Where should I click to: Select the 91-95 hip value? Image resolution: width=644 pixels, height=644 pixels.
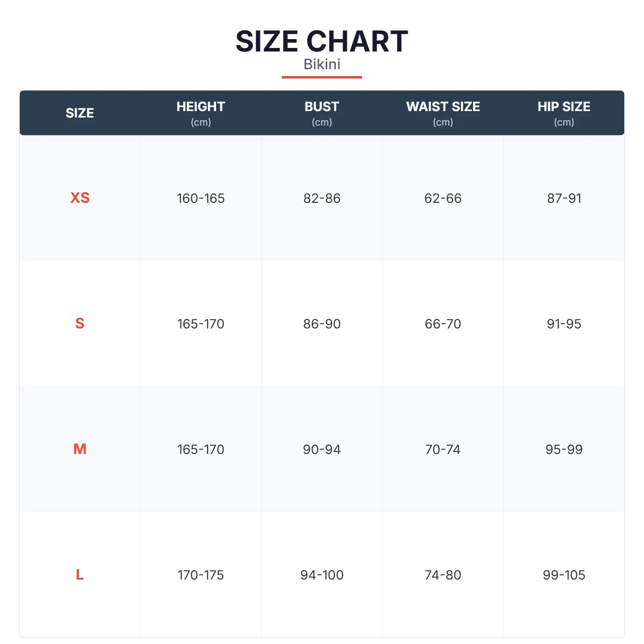tap(563, 324)
